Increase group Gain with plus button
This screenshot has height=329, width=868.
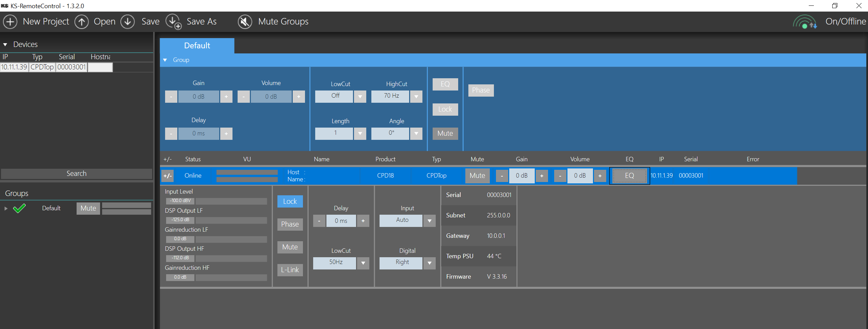tap(226, 97)
